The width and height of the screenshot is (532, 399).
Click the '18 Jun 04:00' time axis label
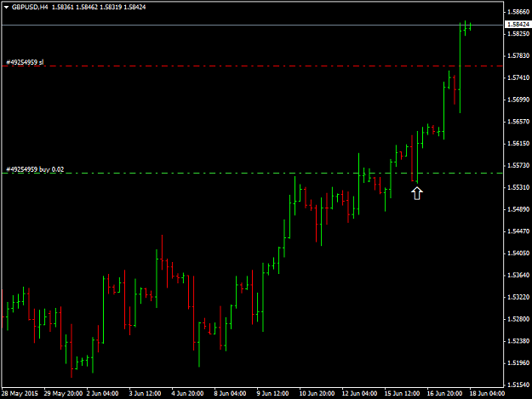(487, 394)
